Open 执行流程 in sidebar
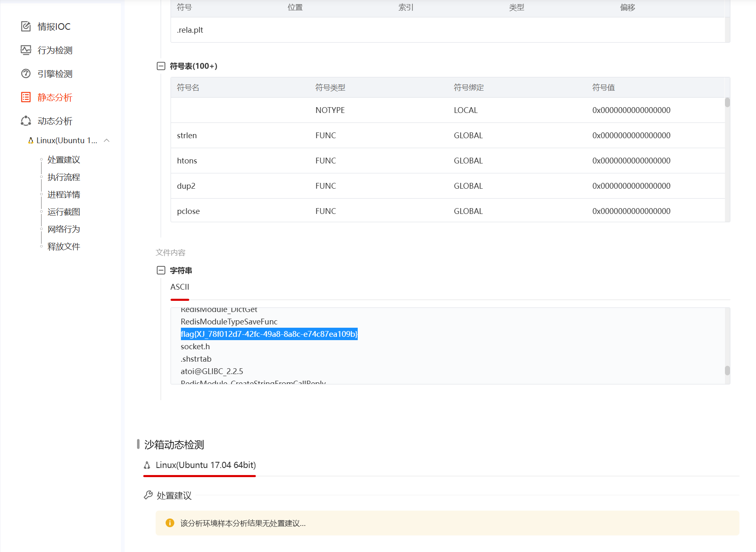Image resolution: width=756 pixels, height=552 pixels. click(64, 177)
